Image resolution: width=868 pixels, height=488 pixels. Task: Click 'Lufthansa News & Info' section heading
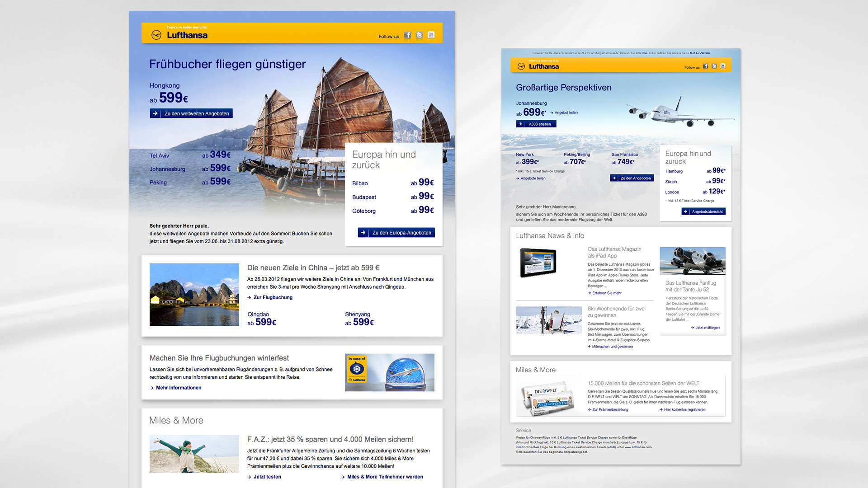[550, 236]
